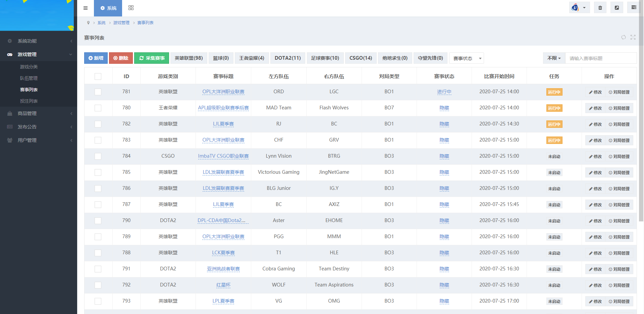The width and height of the screenshot is (644, 314).
Task: Open the 隐藏 link for match 780
Action: point(444,108)
